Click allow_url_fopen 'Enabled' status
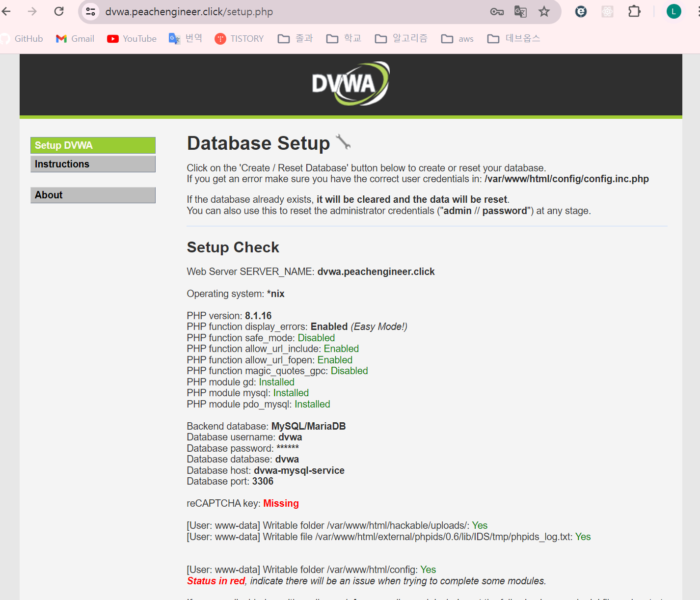The height and width of the screenshot is (600, 700). 335,360
